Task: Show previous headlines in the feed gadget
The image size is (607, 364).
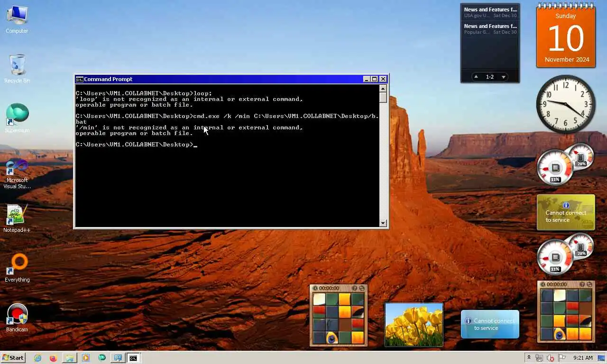Action: click(x=476, y=77)
